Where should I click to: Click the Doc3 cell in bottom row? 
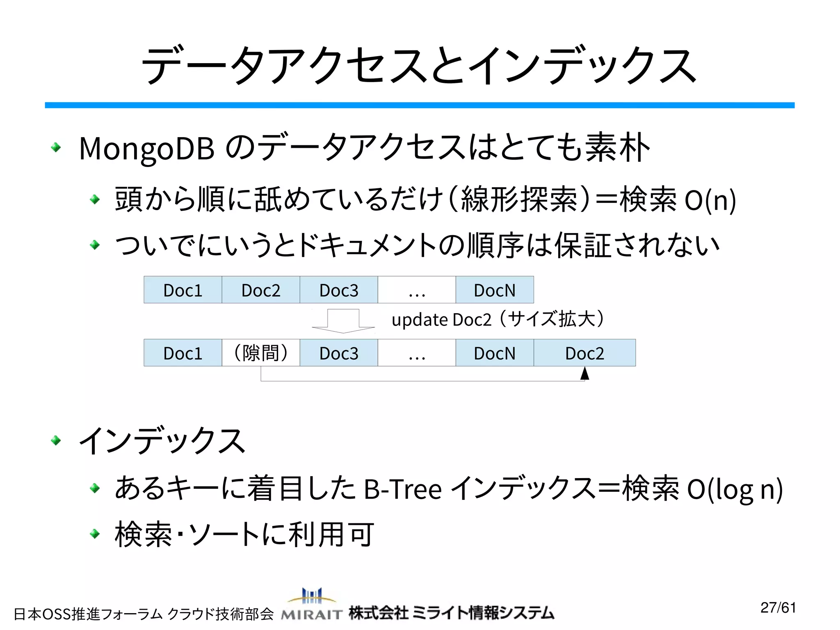tap(339, 353)
